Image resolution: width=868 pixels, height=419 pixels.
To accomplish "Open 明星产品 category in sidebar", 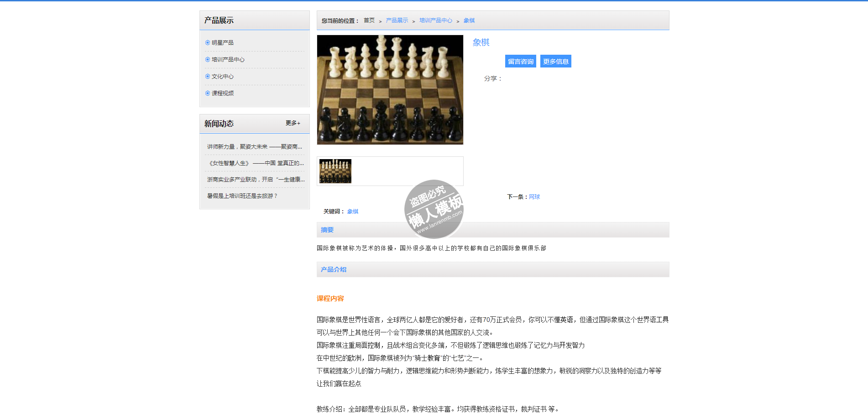I will pyautogui.click(x=223, y=43).
